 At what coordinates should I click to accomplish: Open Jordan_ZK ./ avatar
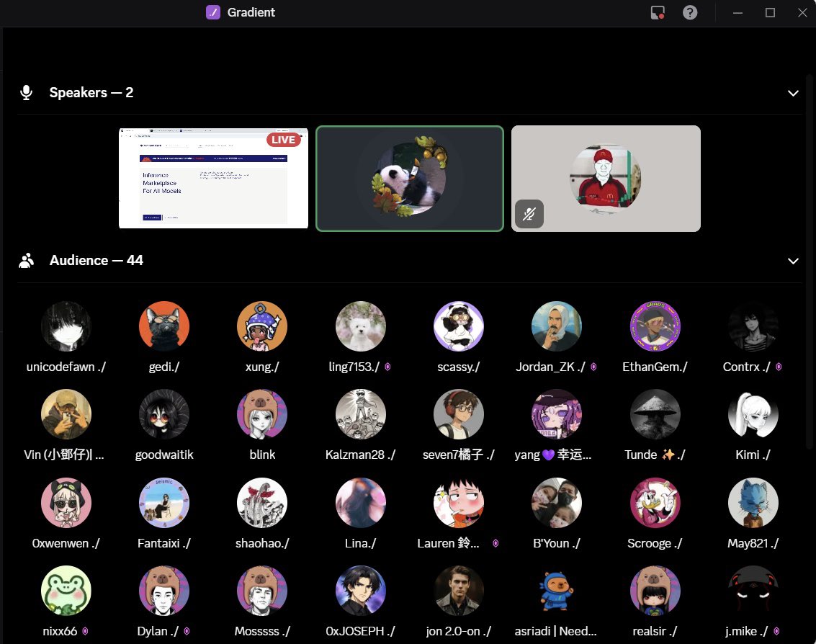point(556,326)
